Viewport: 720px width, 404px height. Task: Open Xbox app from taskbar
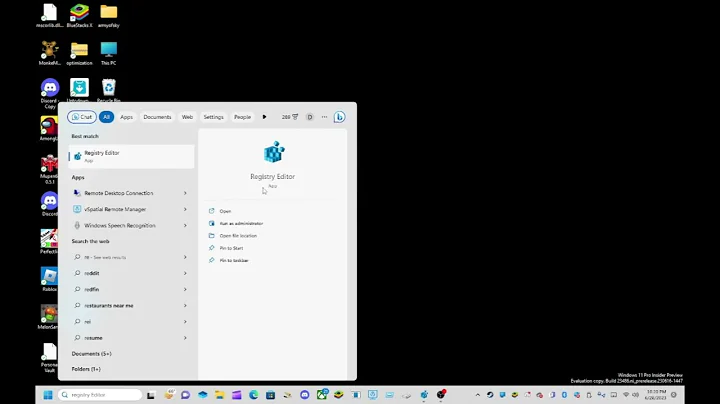coord(322,394)
